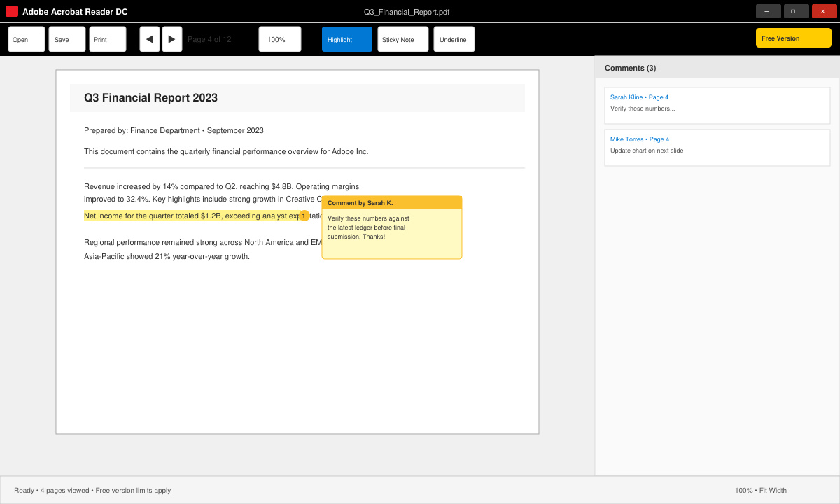Image resolution: width=840 pixels, height=504 pixels.
Task: Click the sticky note body text
Action: tap(367, 227)
